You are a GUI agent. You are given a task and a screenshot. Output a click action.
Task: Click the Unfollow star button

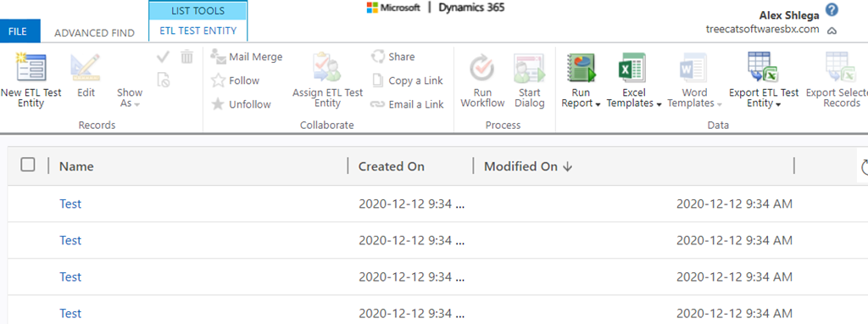(x=242, y=104)
